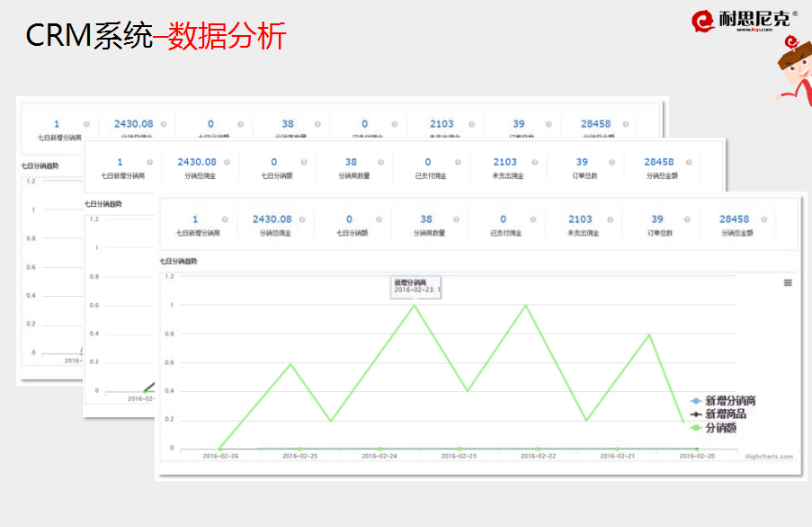Click info icon next to 38 in middle dashboard
This screenshot has height=527, width=812.
tap(381, 162)
